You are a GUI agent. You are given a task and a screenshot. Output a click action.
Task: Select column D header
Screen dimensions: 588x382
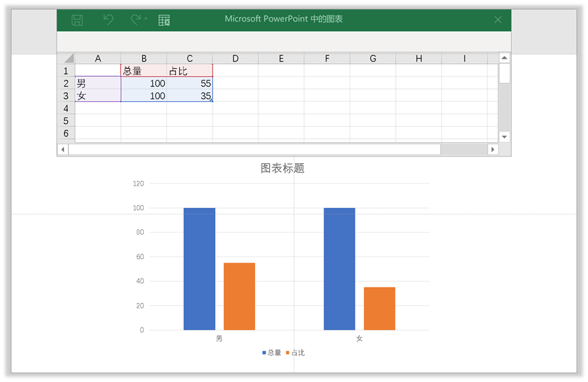pyautogui.click(x=235, y=58)
